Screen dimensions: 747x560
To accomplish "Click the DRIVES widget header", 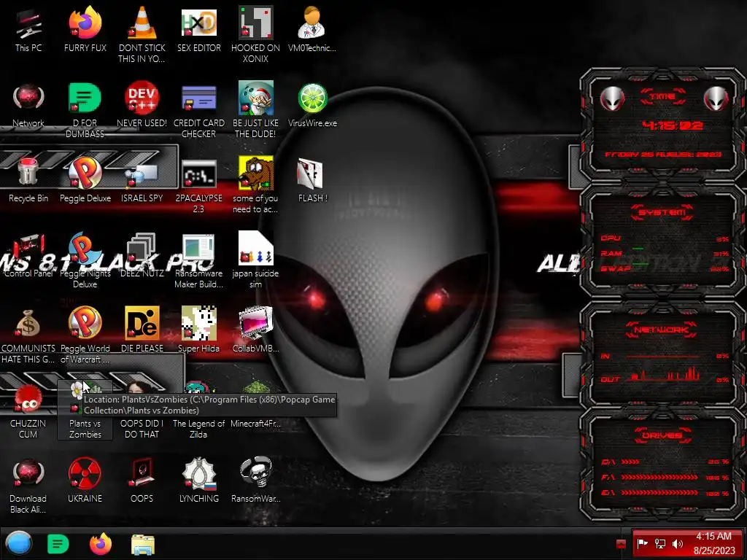I will point(662,435).
